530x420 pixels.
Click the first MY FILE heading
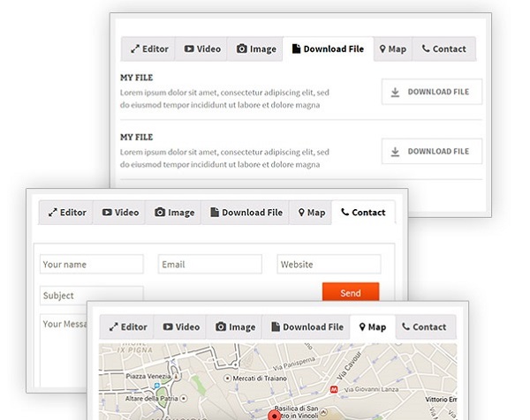click(x=137, y=78)
